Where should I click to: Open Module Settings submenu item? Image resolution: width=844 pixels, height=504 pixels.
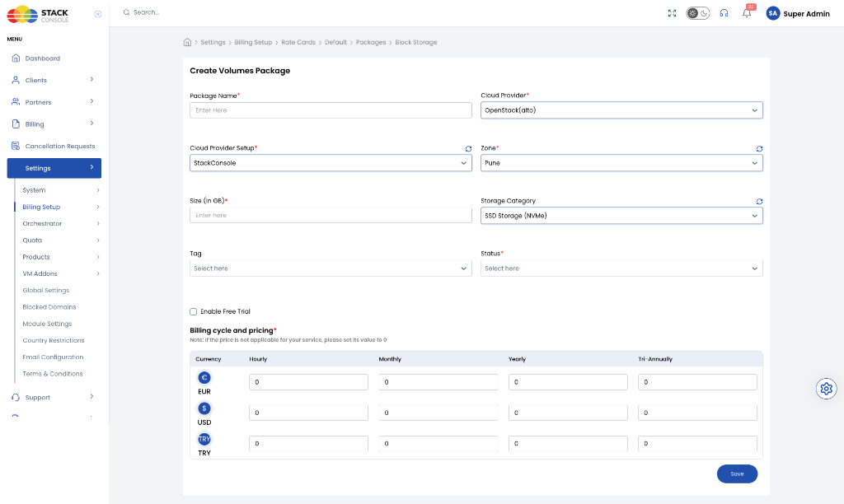tap(47, 324)
